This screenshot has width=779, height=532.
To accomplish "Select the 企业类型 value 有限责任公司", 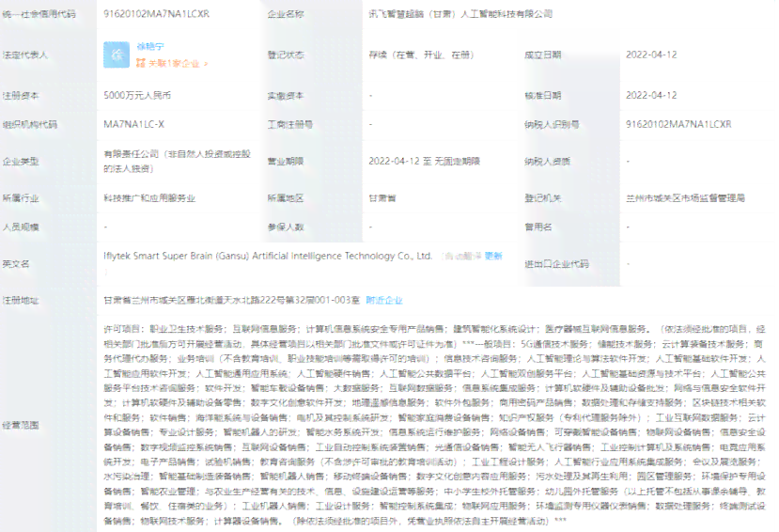I will click(x=178, y=162).
